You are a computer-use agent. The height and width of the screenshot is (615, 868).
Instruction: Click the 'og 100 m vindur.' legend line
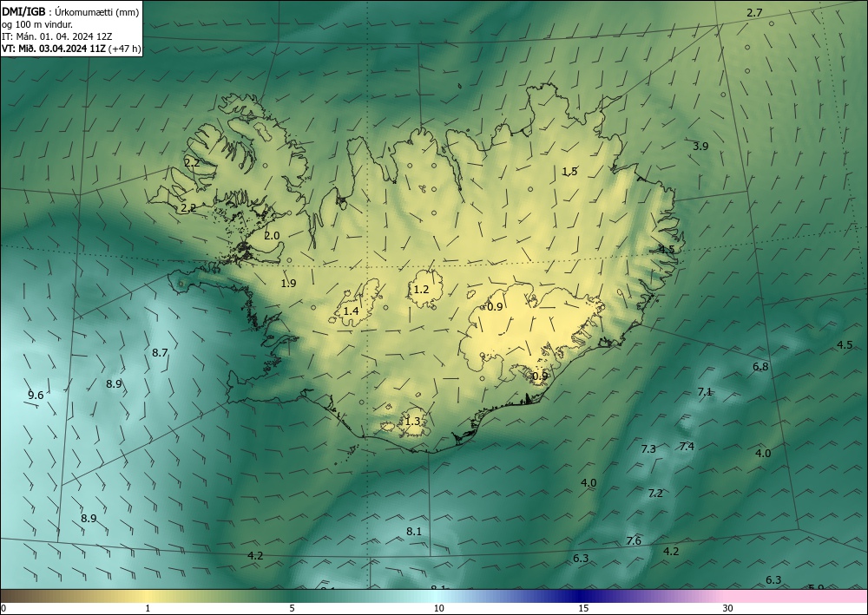[37, 24]
